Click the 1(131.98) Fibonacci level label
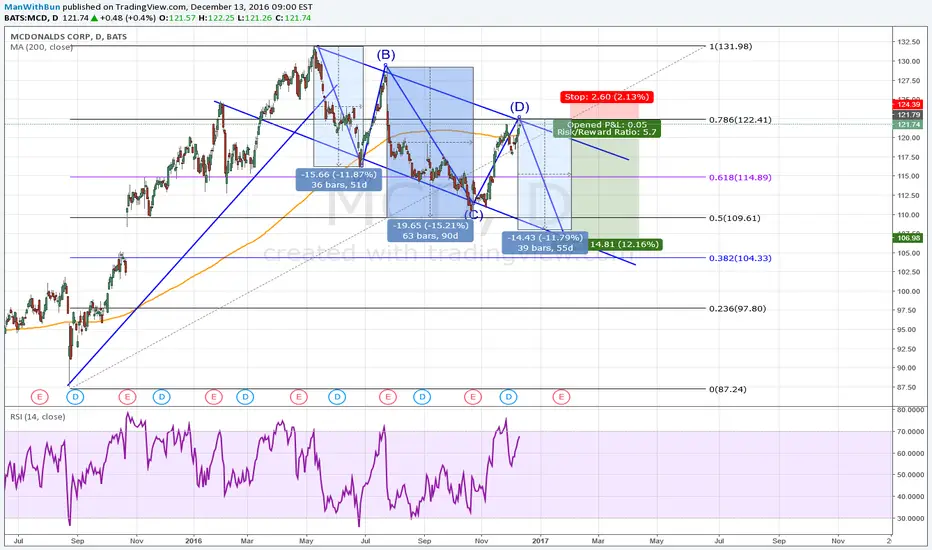Image resolution: width=932 pixels, height=550 pixels. click(x=731, y=46)
